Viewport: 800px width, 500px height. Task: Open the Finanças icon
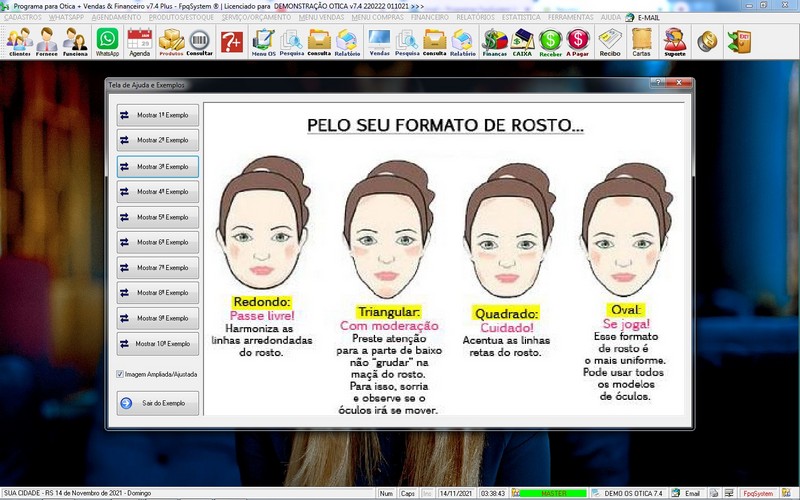[494, 42]
